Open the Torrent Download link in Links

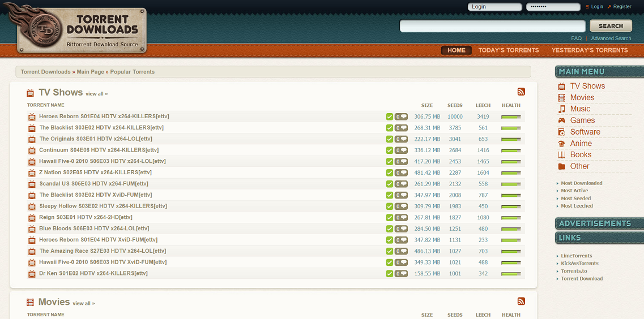(x=582, y=278)
